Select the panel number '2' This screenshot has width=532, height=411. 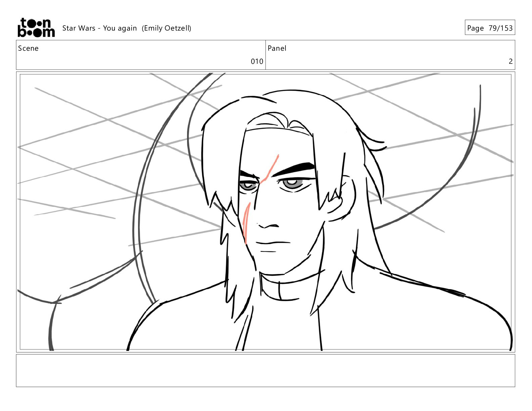511,61
